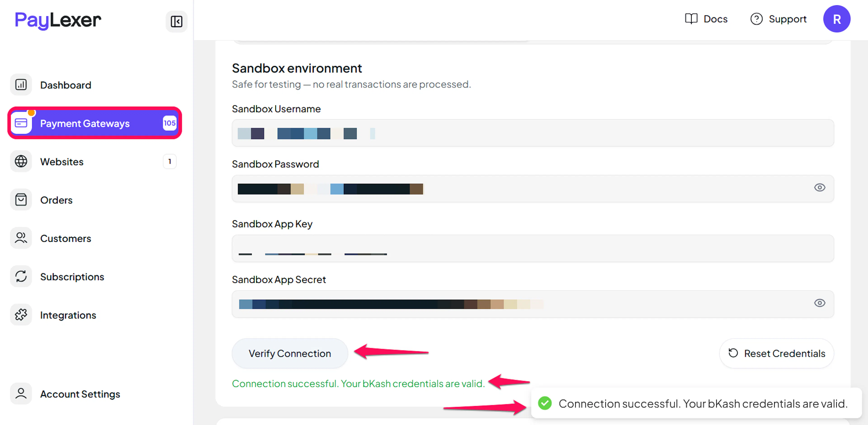This screenshot has height=425, width=868.
Task: Click the Payment Gateways card icon
Action: (x=21, y=123)
